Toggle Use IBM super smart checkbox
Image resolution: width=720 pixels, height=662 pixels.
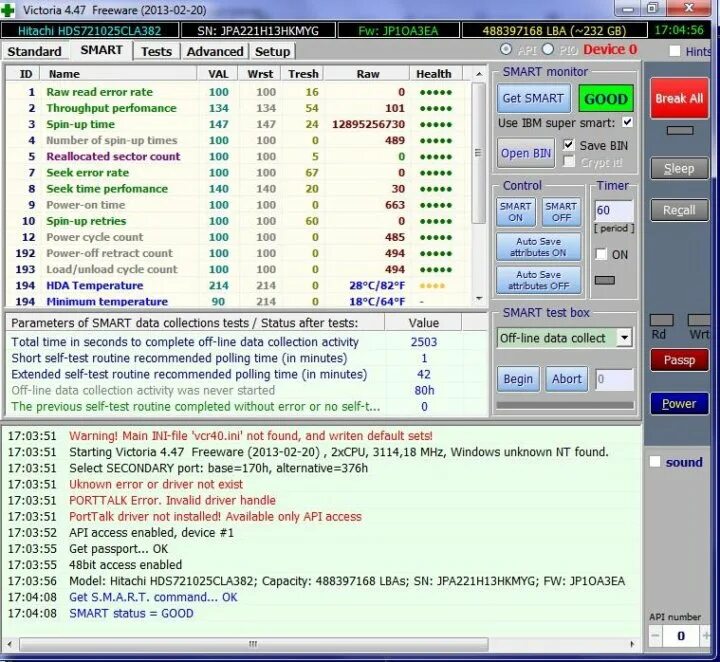pos(627,123)
